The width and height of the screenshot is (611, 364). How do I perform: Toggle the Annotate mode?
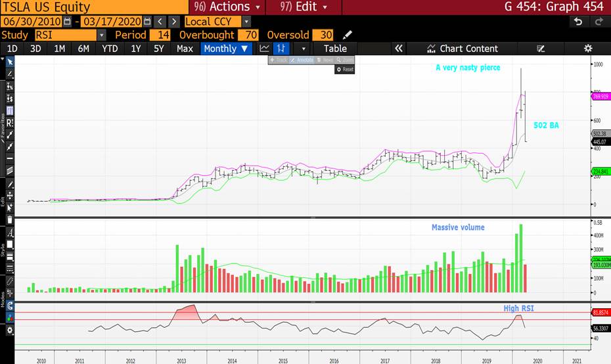tap(302, 60)
